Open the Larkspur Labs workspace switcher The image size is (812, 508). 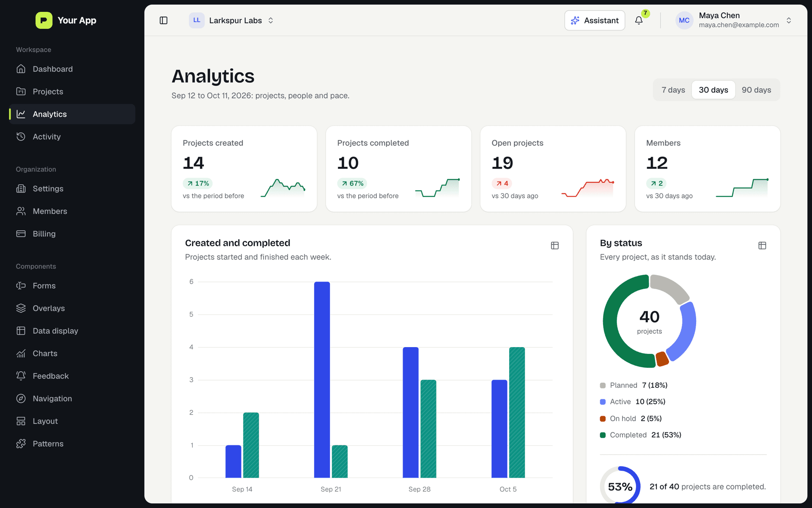[x=231, y=20]
